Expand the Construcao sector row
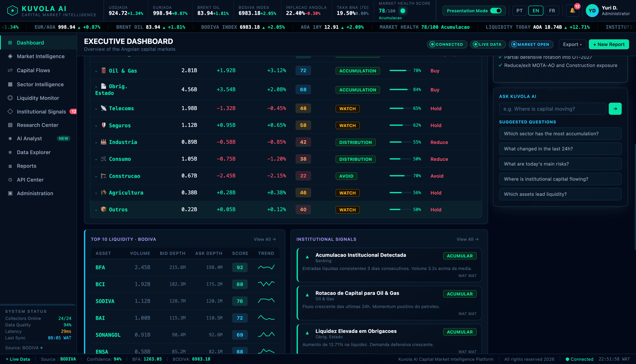 tap(96, 177)
